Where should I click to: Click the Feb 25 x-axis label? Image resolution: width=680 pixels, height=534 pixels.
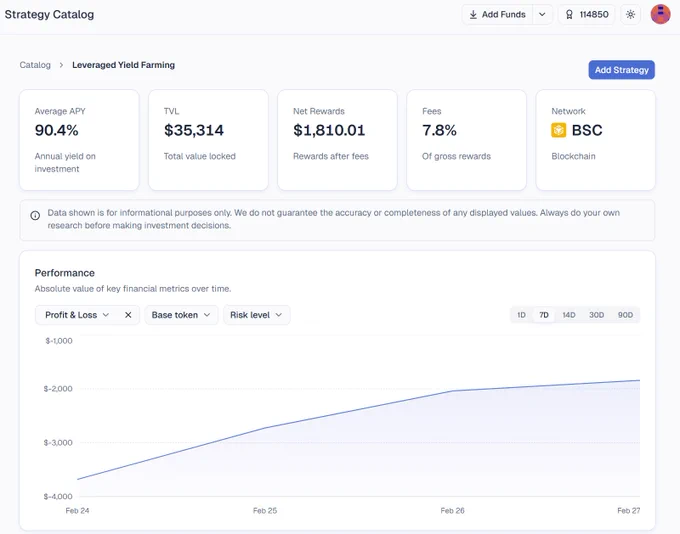click(x=265, y=511)
